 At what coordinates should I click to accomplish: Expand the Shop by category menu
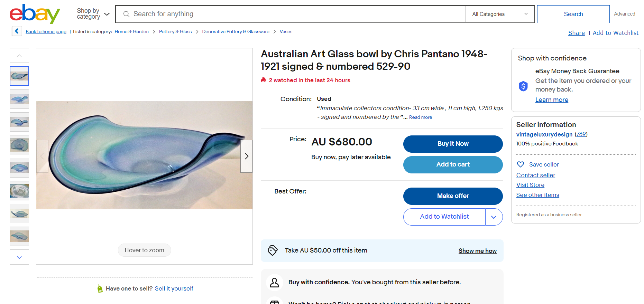point(93,14)
